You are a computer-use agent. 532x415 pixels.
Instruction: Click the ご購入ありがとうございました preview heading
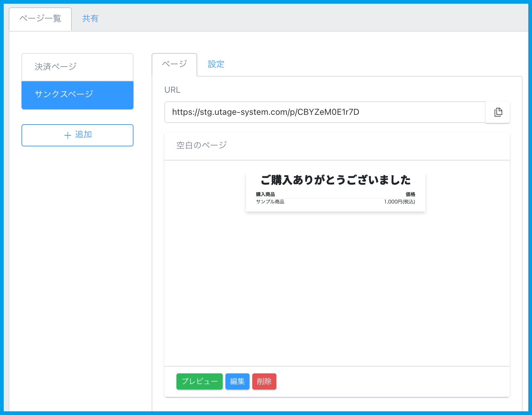335,180
